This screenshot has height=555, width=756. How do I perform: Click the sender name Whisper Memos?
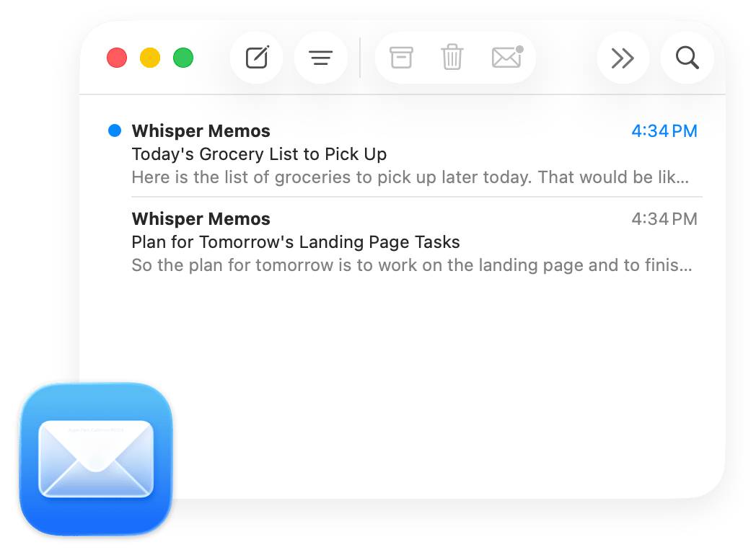(x=201, y=130)
